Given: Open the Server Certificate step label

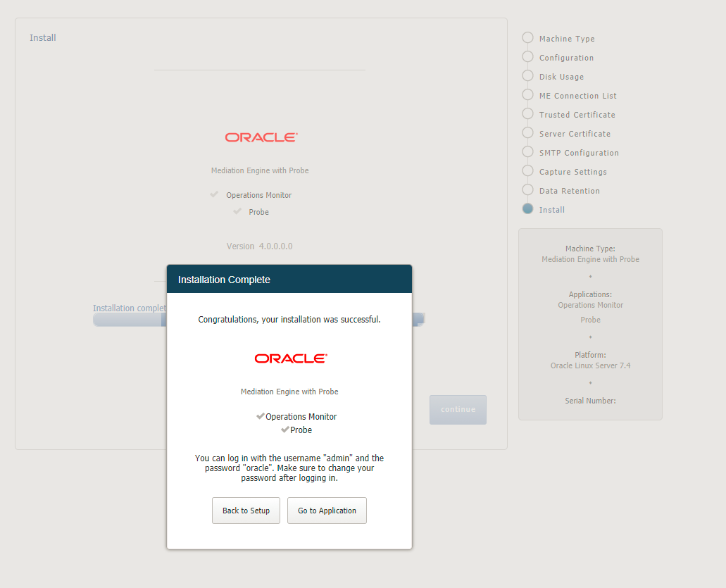Looking at the screenshot, I should (575, 134).
